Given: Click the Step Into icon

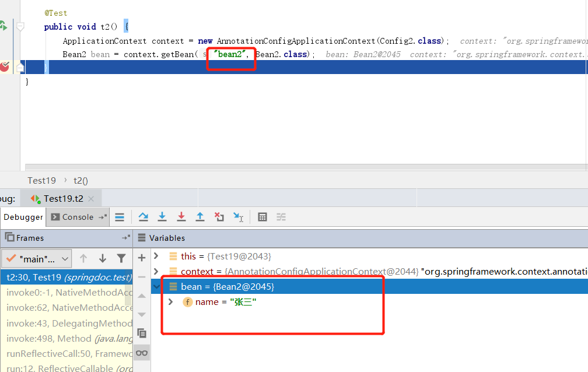Looking at the screenshot, I should [162, 217].
